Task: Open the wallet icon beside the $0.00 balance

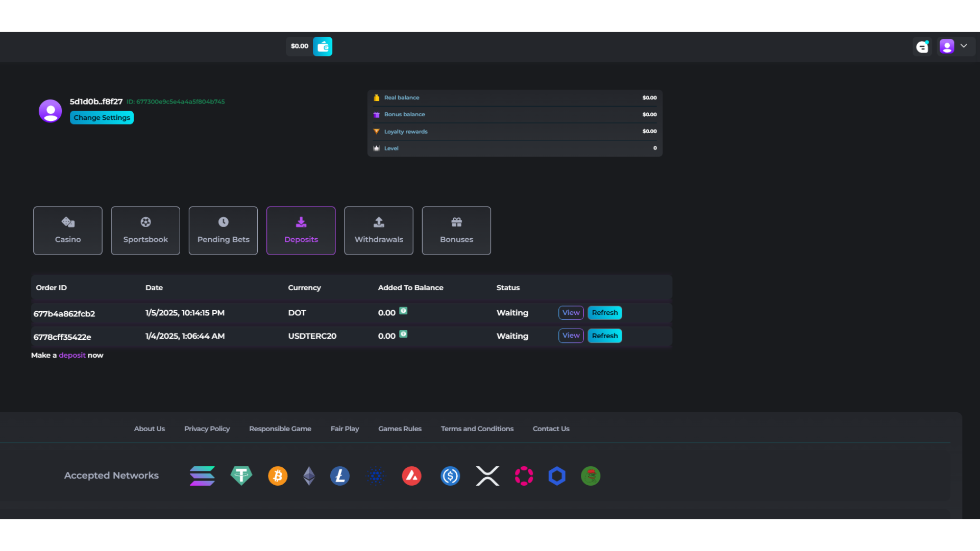Action: tap(322, 46)
